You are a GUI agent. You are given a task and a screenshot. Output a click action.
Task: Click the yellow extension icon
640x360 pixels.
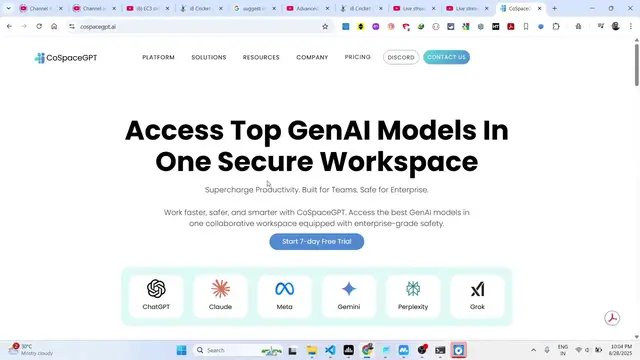point(361,27)
